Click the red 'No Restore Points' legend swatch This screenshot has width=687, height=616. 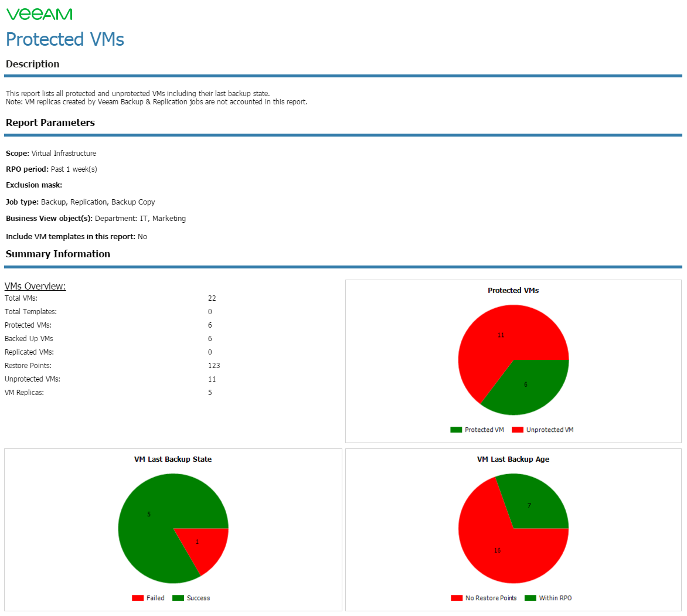tap(457, 598)
